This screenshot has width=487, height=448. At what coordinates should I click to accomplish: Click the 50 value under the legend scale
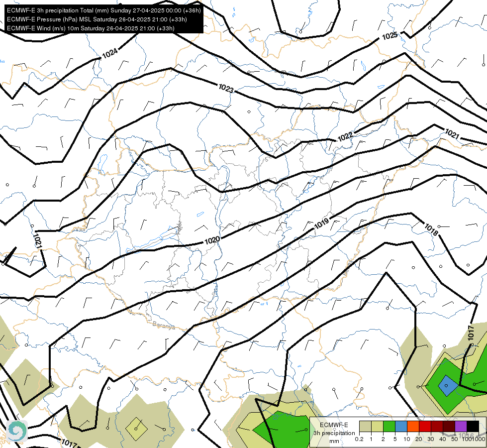pos(455,439)
